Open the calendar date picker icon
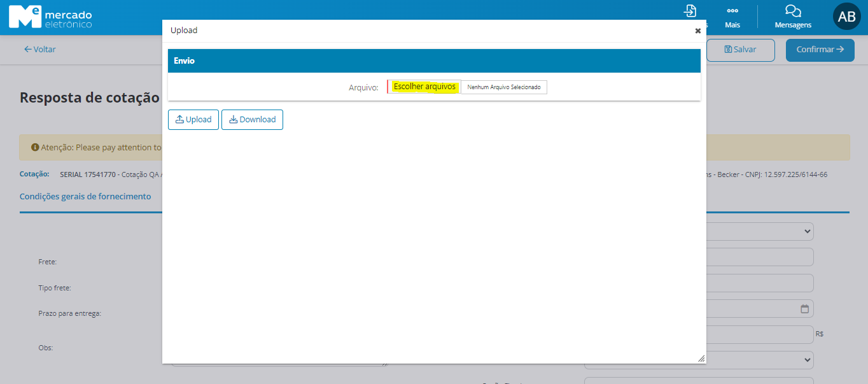This screenshot has width=868, height=384. tap(804, 309)
